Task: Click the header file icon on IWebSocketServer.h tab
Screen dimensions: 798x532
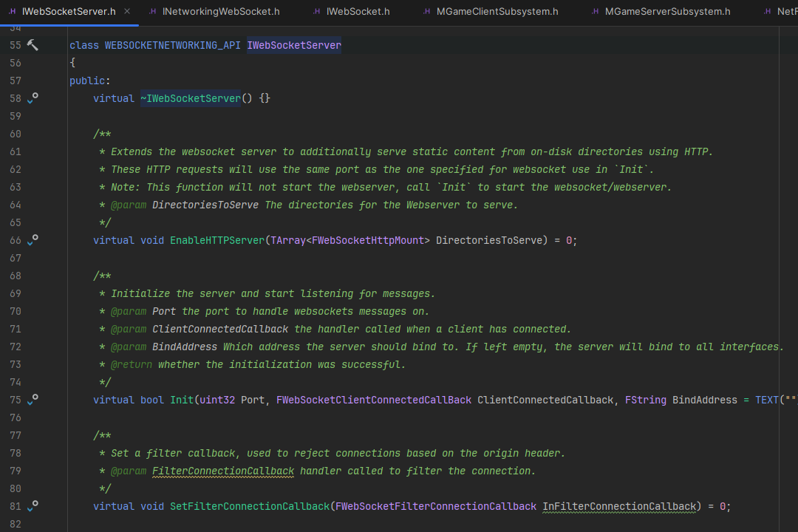Action: click(13, 11)
